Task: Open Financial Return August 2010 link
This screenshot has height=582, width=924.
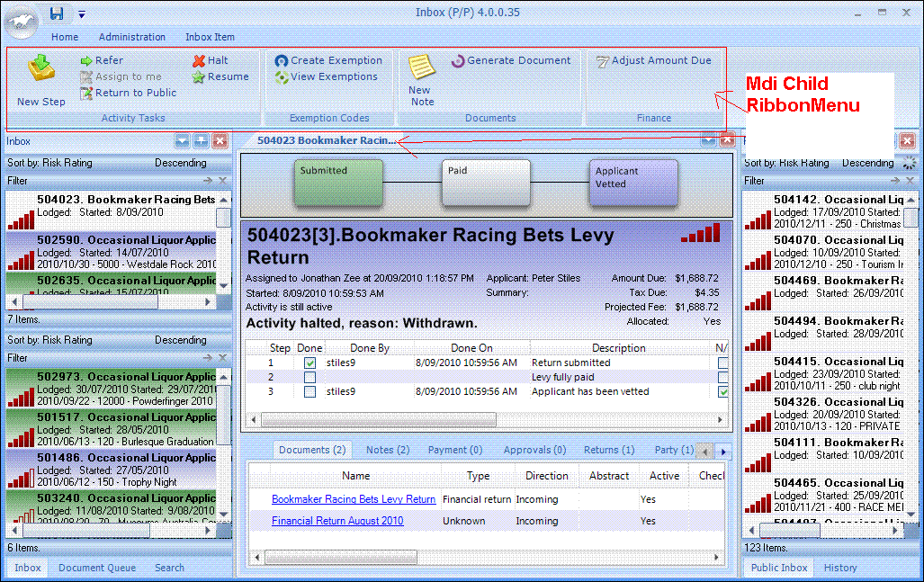Action: pyautogui.click(x=337, y=521)
